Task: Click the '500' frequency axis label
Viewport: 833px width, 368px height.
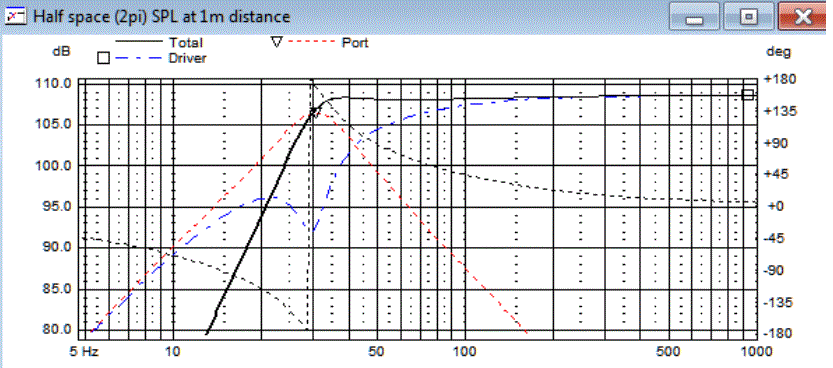Action: [668, 352]
